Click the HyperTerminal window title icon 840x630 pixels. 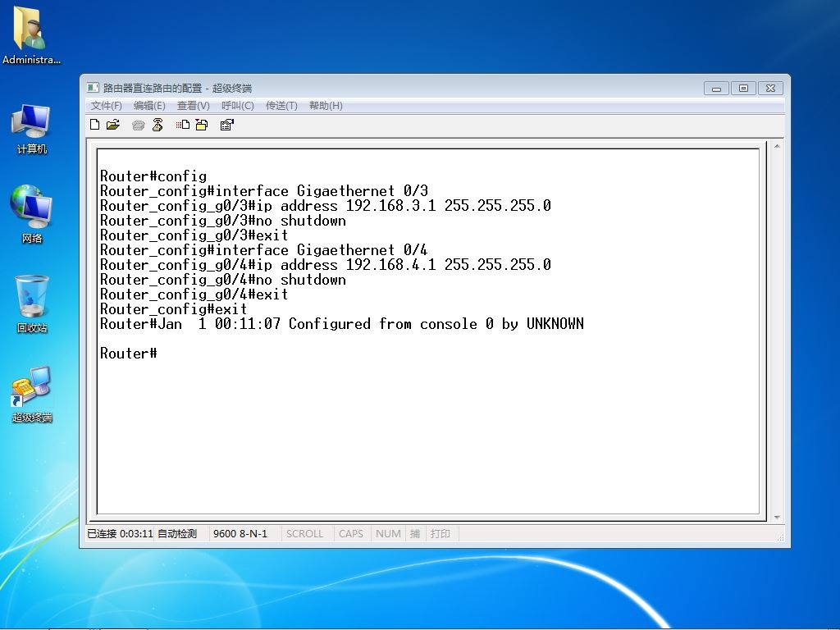pos(94,88)
